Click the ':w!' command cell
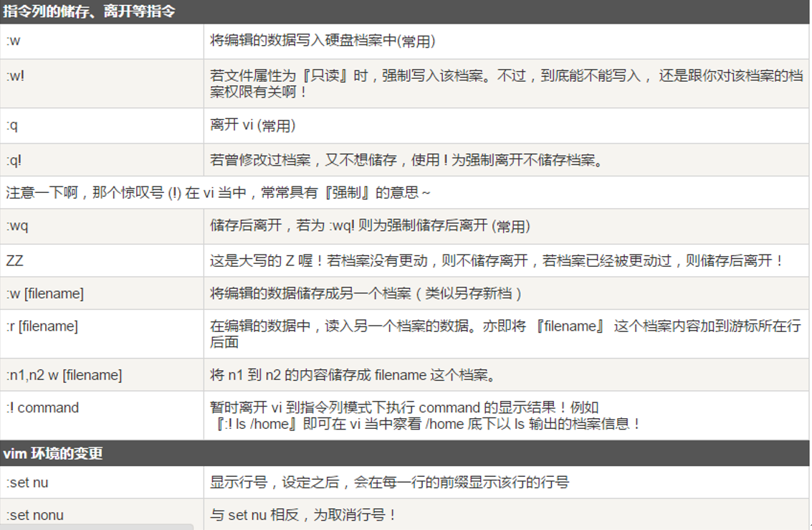The height and width of the screenshot is (530, 812). (x=102, y=83)
